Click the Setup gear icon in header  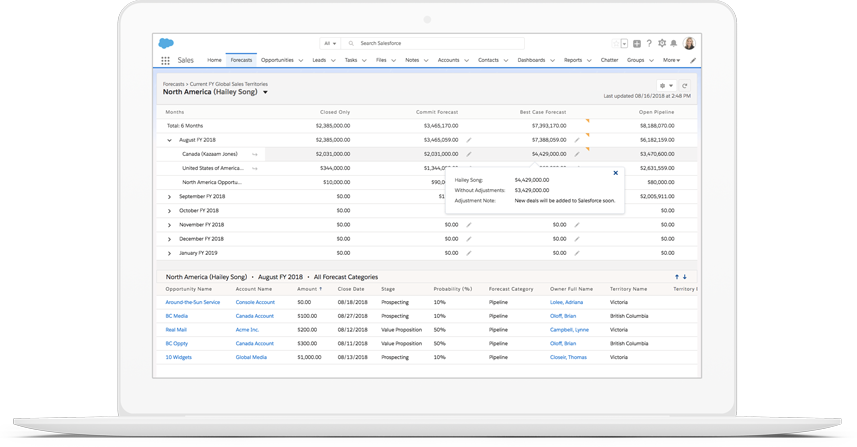click(x=661, y=44)
